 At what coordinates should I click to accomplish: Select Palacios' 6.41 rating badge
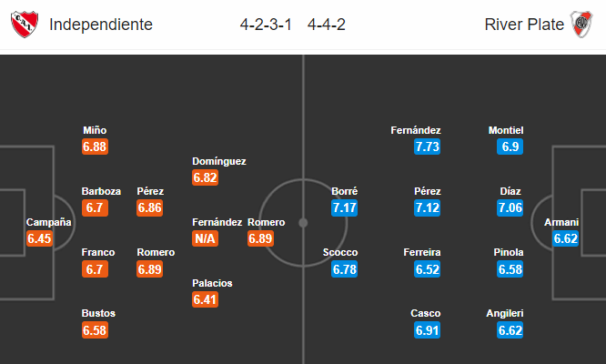tap(206, 299)
